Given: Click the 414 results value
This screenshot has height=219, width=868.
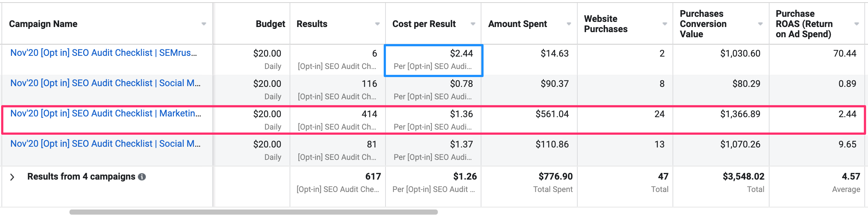Looking at the screenshot, I should [369, 114].
